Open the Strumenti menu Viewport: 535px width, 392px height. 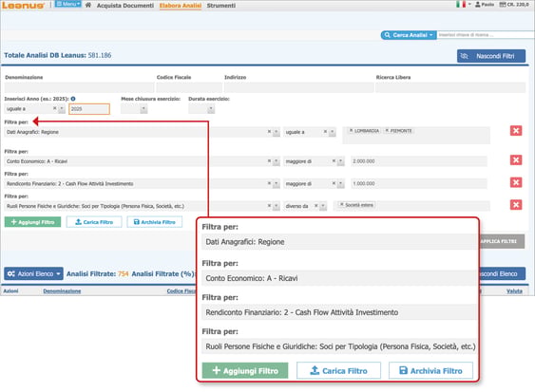(x=221, y=6)
